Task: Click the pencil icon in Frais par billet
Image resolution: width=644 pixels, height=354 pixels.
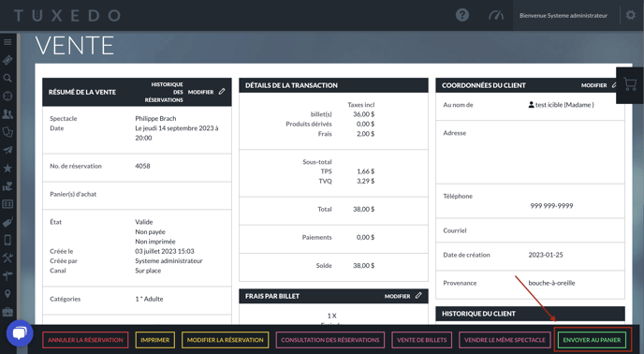Action: click(x=418, y=296)
